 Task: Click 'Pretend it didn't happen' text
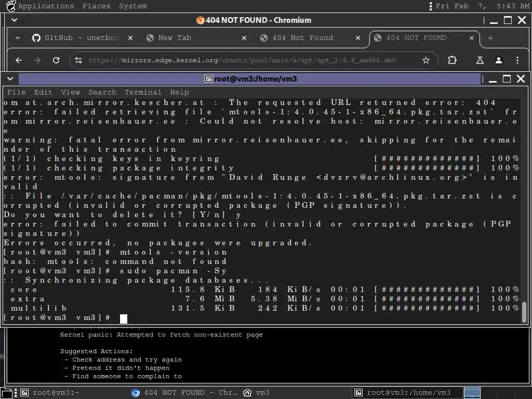121,368
